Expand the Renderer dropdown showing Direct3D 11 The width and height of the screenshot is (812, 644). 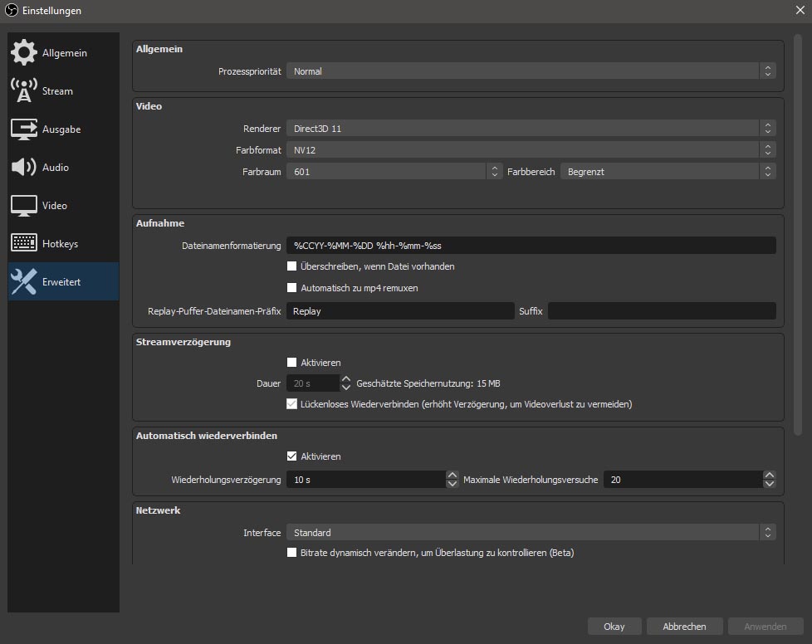(x=531, y=128)
